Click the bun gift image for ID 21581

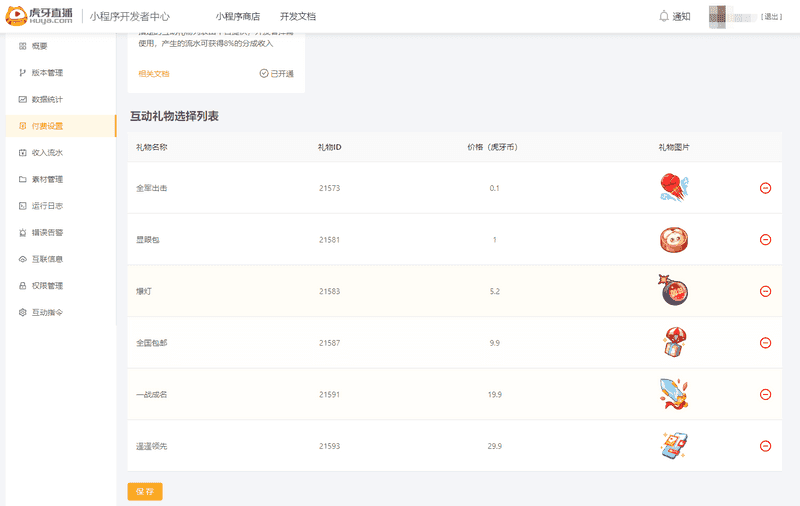coord(673,240)
